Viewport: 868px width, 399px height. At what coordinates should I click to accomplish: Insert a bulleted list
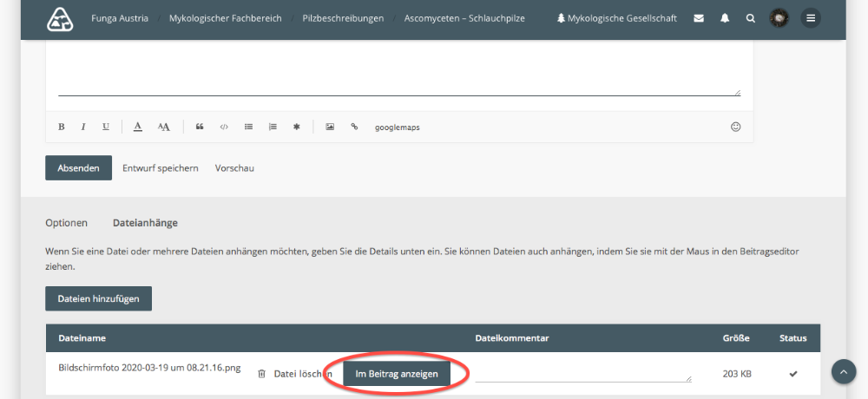click(x=248, y=127)
